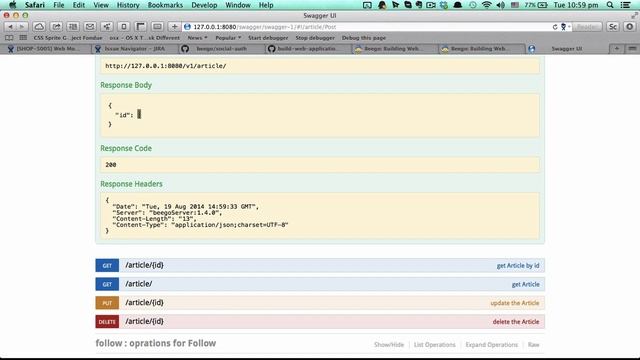This screenshot has height=360, width=640.
Task: Open the File menu
Action: click(59, 5)
